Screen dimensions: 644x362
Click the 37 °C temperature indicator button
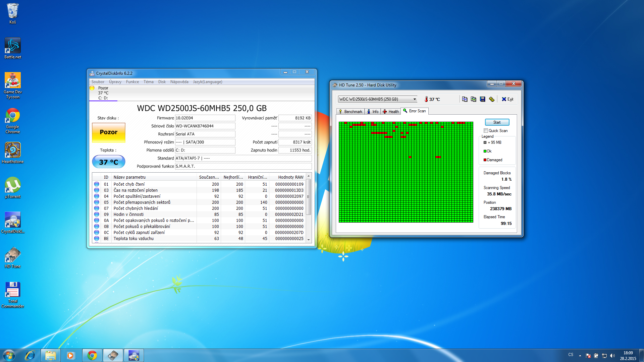(x=108, y=162)
